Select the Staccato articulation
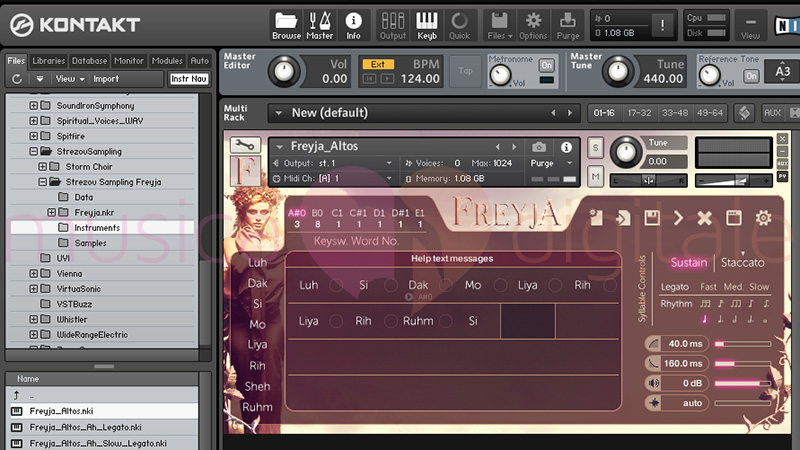800x450 pixels. [743, 262]
